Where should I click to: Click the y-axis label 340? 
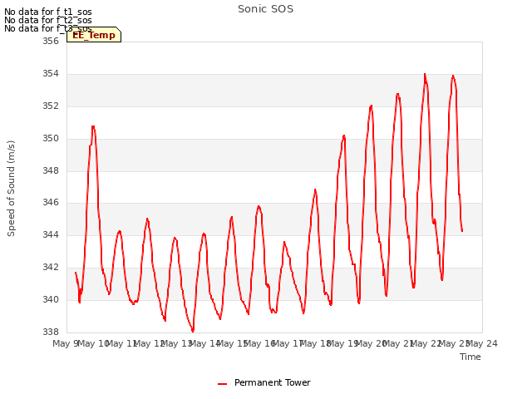point(51,299)
